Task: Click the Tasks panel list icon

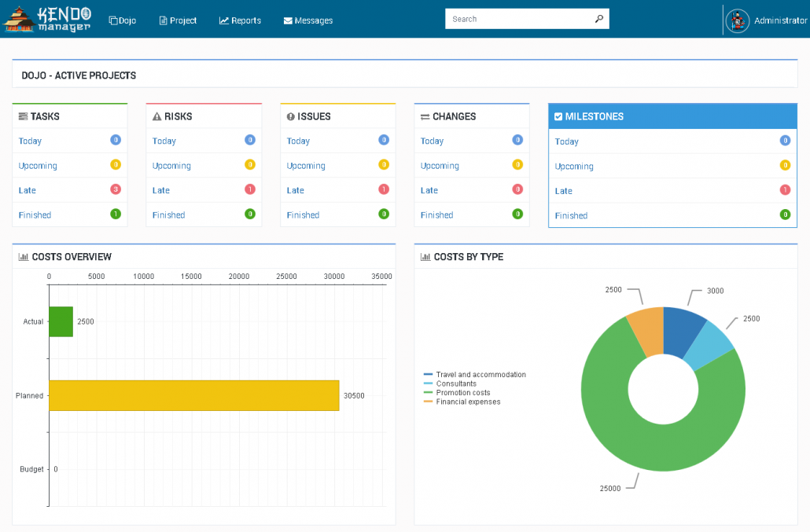Action: [x=23, y=116]
